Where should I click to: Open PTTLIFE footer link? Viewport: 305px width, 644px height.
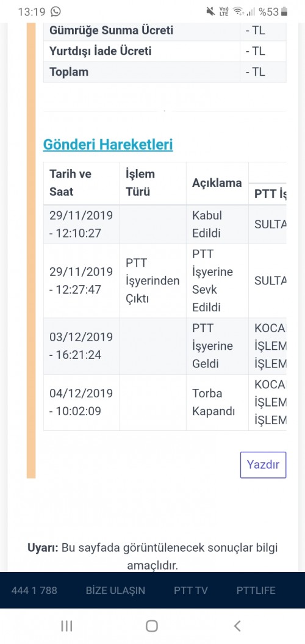pyautogui.click(x=256, y=591)
